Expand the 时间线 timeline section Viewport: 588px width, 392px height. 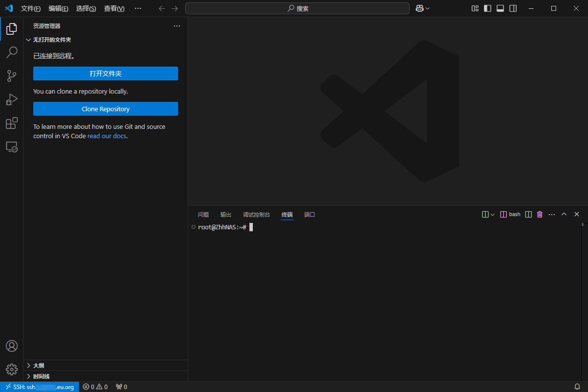coord(41,376)
